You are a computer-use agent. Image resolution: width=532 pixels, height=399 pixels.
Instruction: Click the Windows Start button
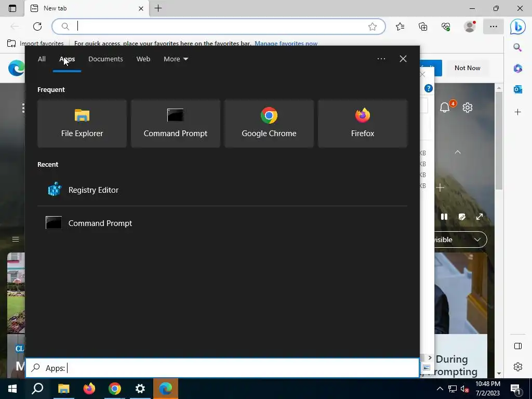pyautogui.click(x=12, y=389)
